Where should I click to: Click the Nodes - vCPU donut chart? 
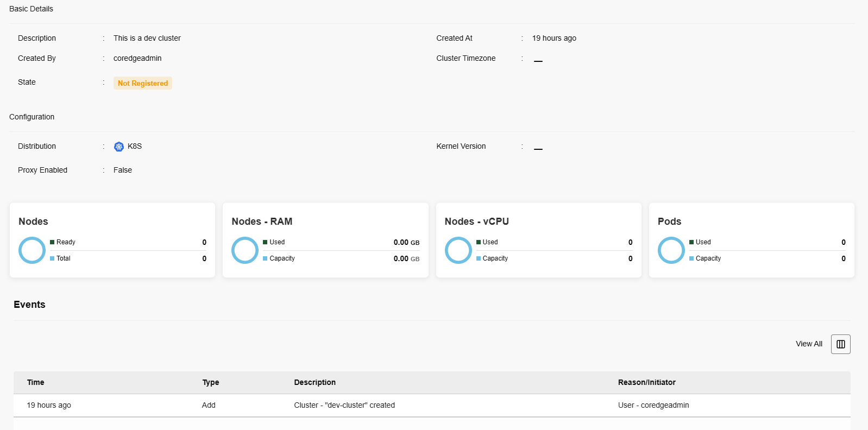coord(458,250)
